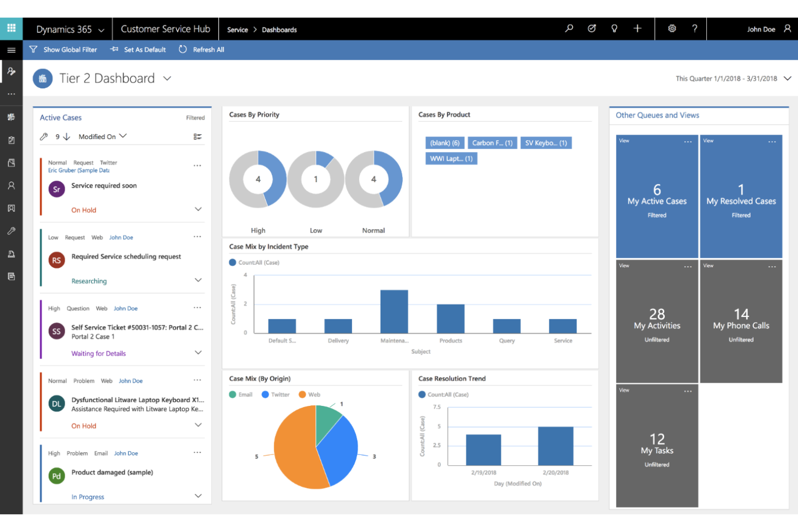This screenshot has height=532, width=798.
Task: Click the Tier 2 Dashboard round icon
Action: click(x=43, y=79)
